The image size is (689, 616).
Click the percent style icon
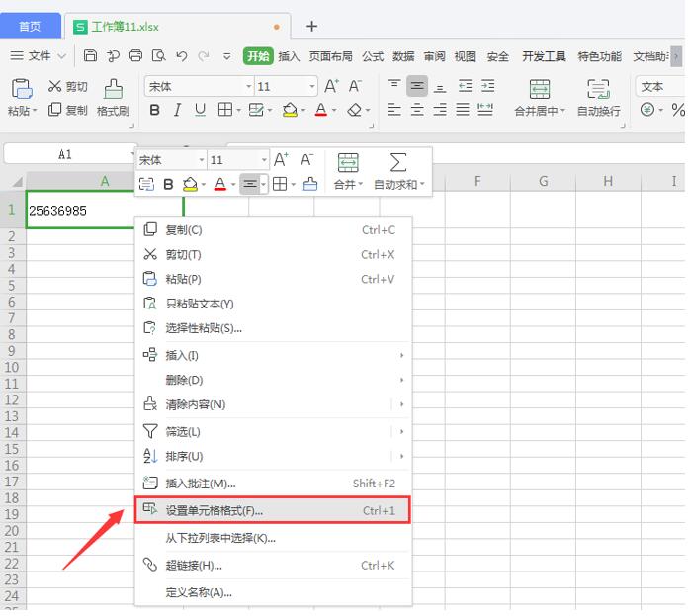(678, 110)
